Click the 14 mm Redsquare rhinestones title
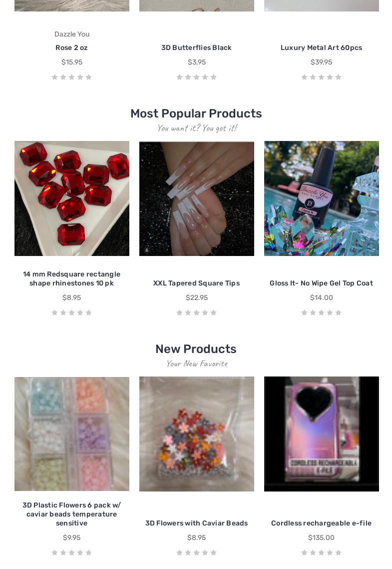The image size is (392, 569). [x=72, y=278]
